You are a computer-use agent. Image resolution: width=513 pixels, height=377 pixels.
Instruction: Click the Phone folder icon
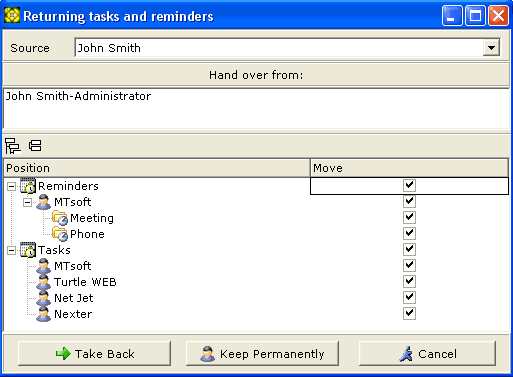pyautogui.click(x=60, y=234)
